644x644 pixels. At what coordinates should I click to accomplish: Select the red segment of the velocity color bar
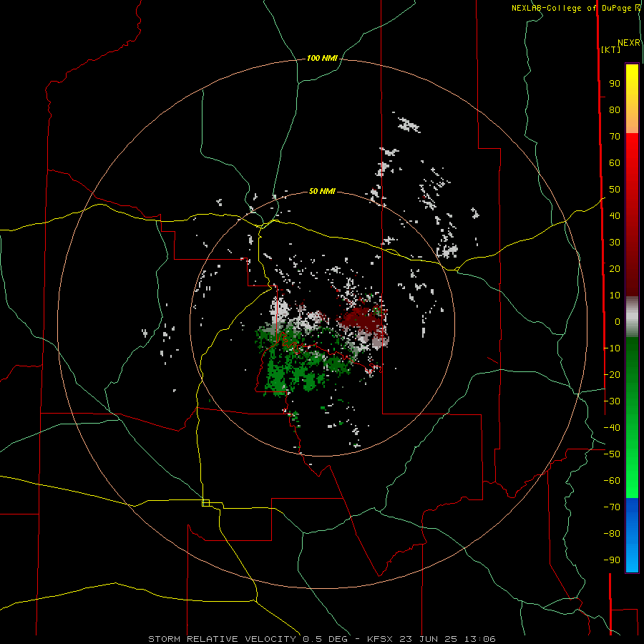[632, 215]
